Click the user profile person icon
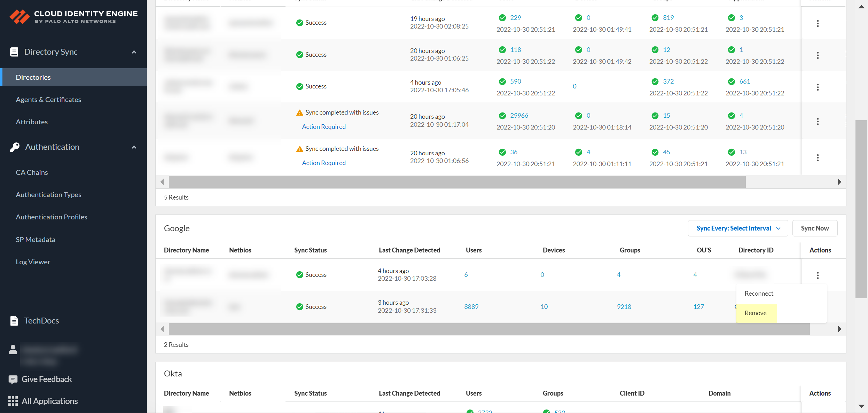The image size is (868, 413). 13,350
